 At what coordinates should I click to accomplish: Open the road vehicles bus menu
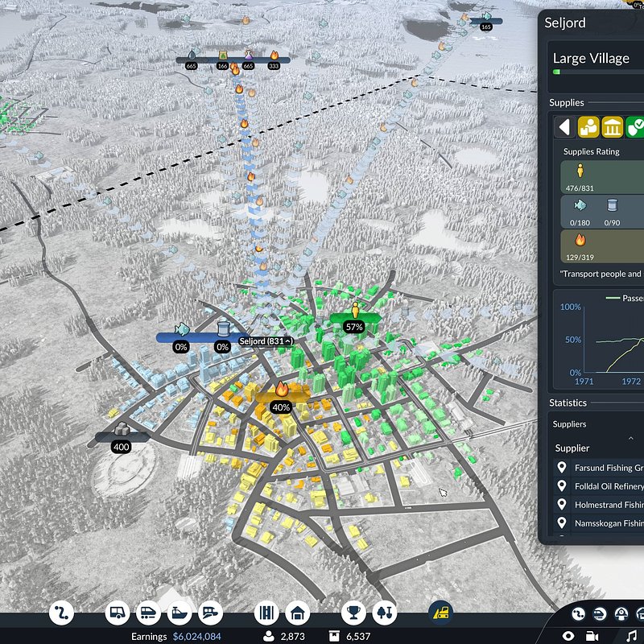(x=117, y=613)
